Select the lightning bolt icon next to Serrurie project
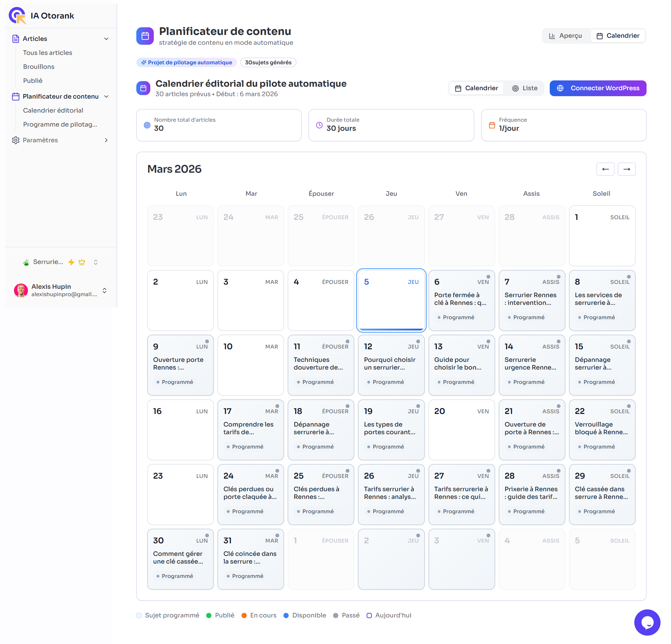This screenshot has width=671, height=644. pos(71,262)
